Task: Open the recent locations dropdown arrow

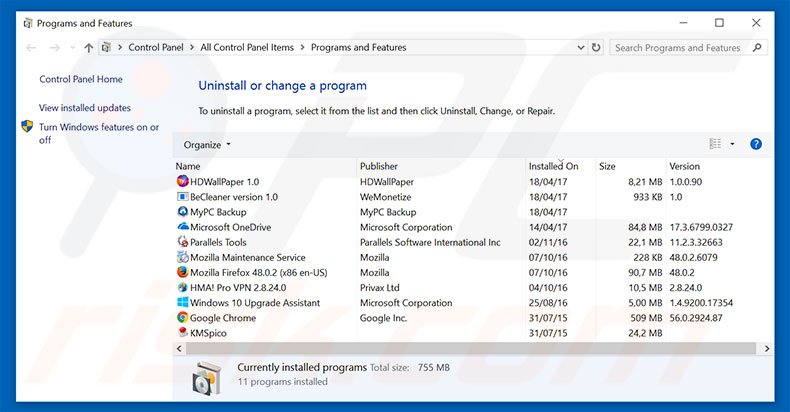Action: [x=73, y=48]
